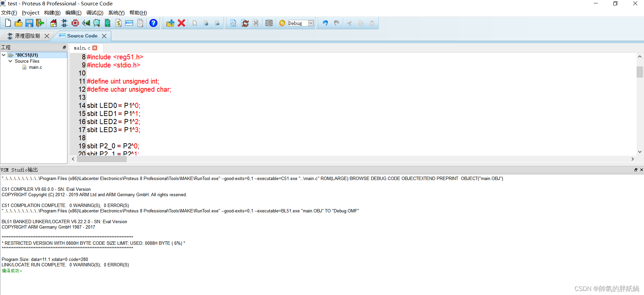This screenshot has height=295, width=644.
Task: Click the black chip firmware icon
Action: (269, 23)
